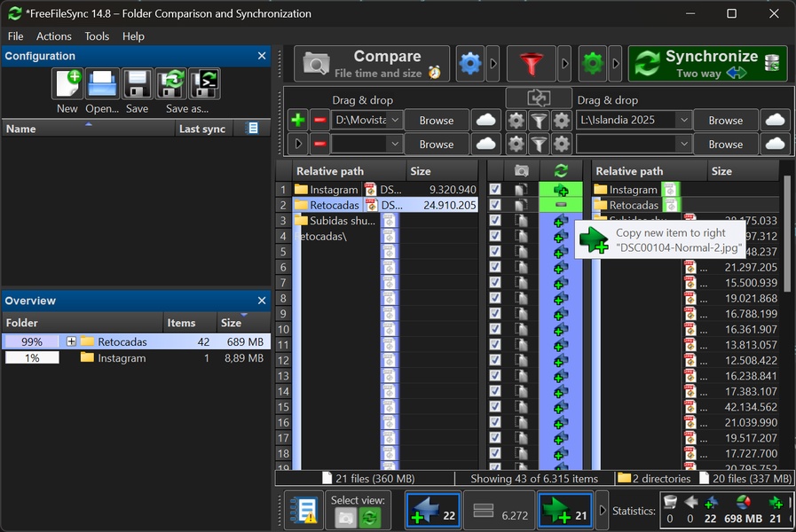Toggle the checkbox in row 5

tap(495, 252)
